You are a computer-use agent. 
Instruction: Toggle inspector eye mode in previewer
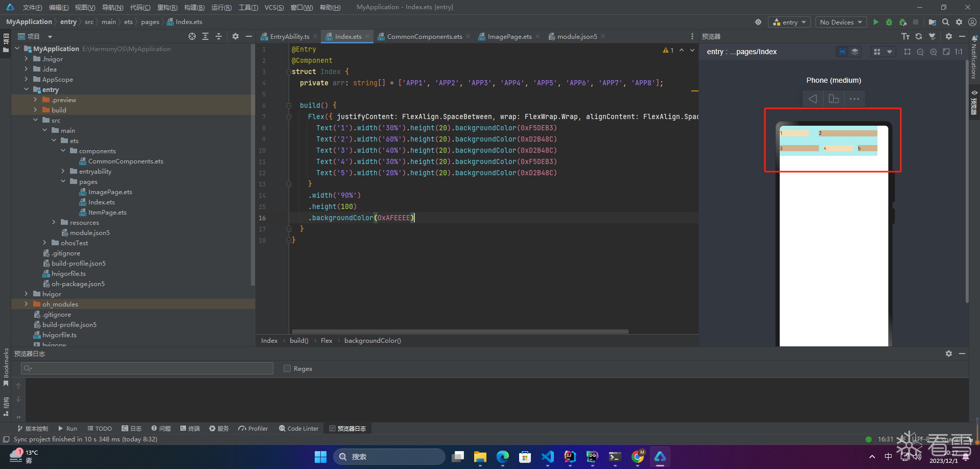(x=843, y=52)
